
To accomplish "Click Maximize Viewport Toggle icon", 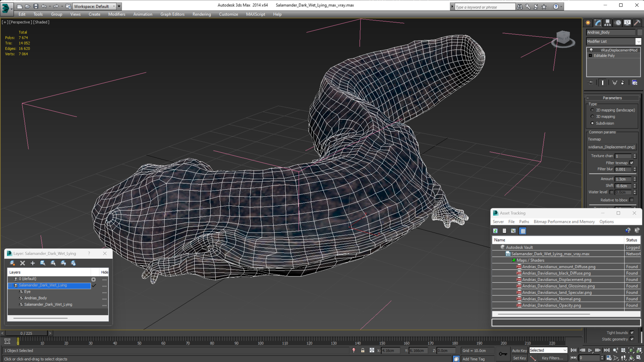I will click(638, 358).
